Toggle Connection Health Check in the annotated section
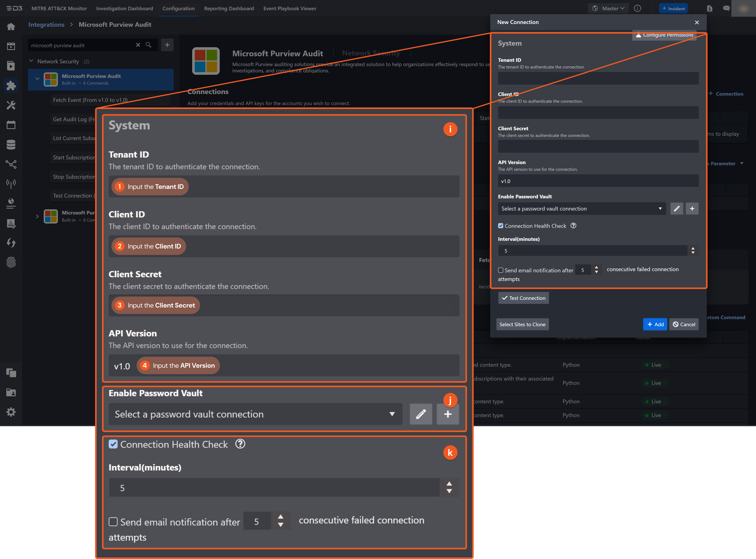This screenshot has width=756, height=559. tap(113, 444)
